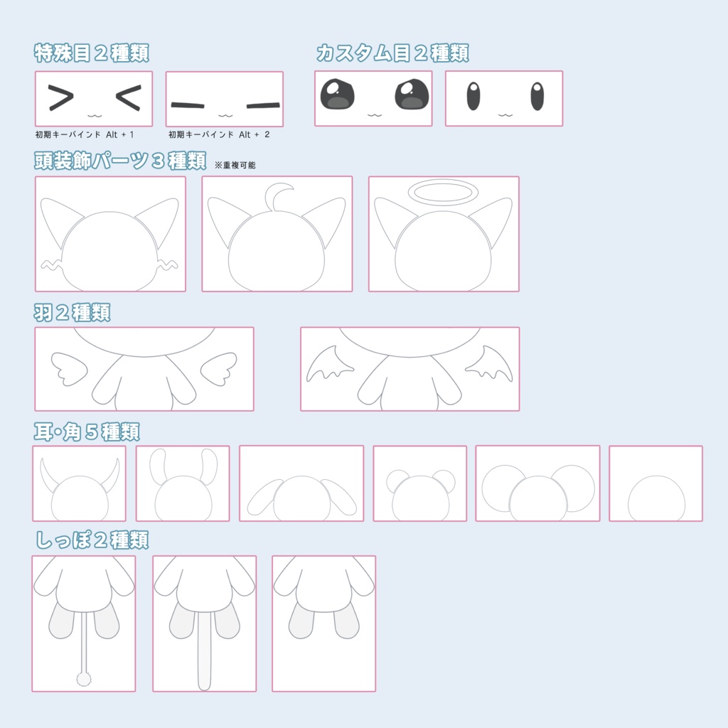Select the feathered angel wings thumbnail

click(144, 369)
